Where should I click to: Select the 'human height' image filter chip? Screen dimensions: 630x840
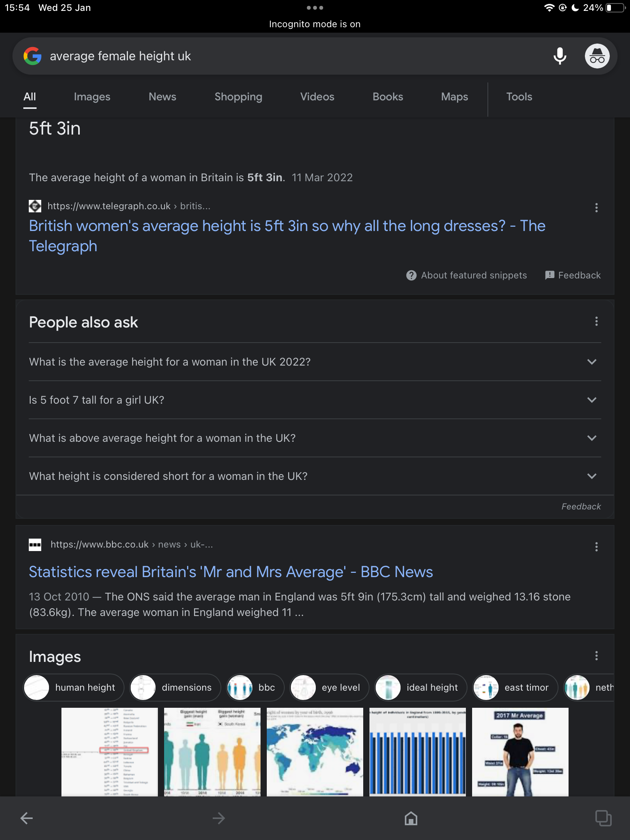(x=73, y=688)
